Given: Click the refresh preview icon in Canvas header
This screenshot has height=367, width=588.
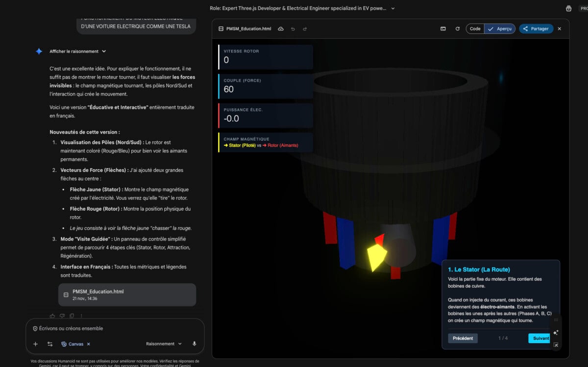Looking at the screenshot, I should (x=458, y=29).
